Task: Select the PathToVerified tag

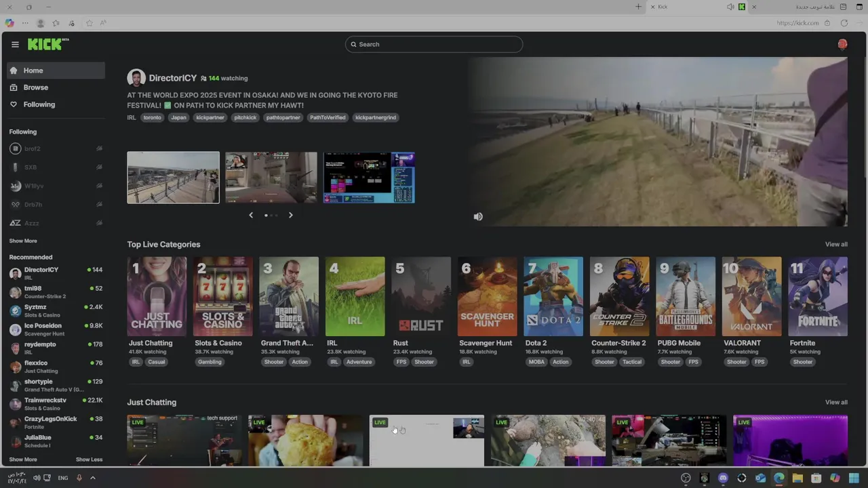Action: click(328, 117)
